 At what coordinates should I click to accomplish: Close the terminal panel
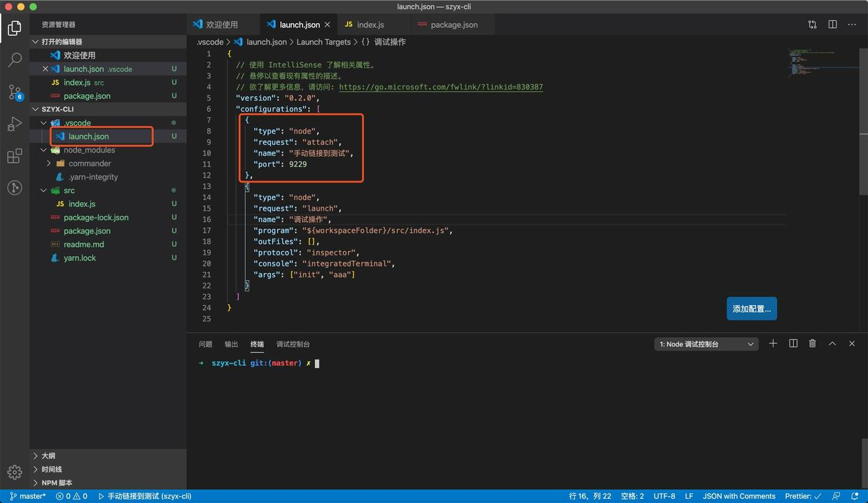pos(852,343)
